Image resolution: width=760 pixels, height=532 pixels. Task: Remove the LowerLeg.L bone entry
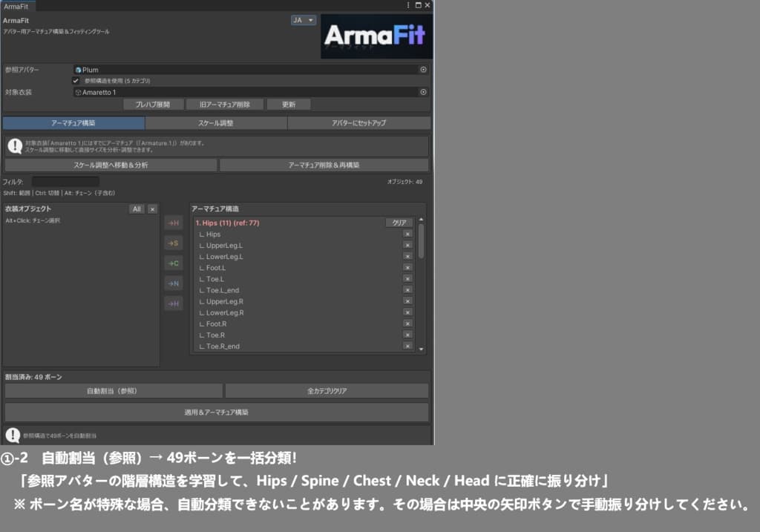pyautogui.click(x=407, y=256)
